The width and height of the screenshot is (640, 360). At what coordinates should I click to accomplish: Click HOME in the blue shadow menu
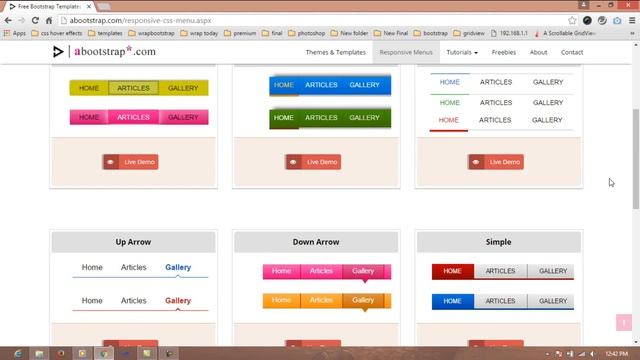point(284,85)
